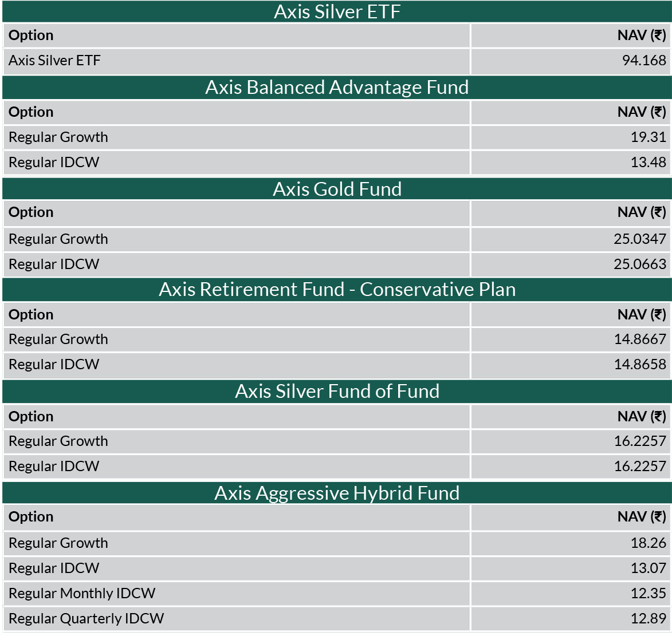Select NAV value 19.31 for Balanced Advantage

[x=648, y=137]
